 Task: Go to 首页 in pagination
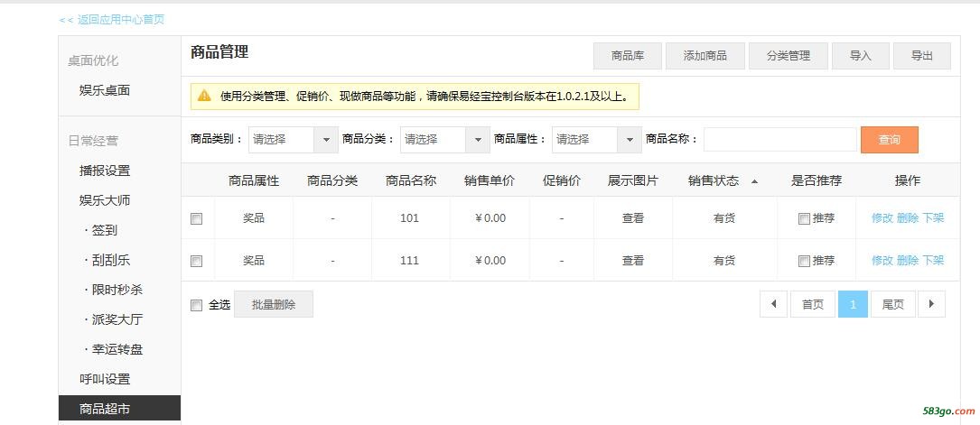[813, 305]
